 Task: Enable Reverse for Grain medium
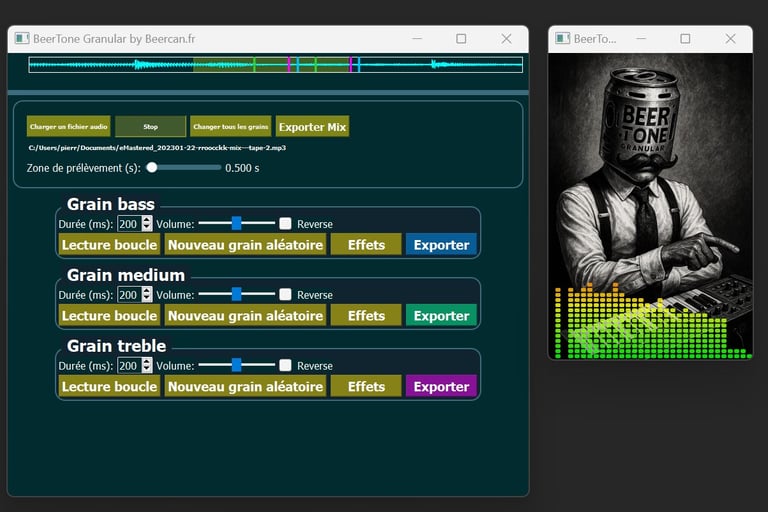coord(285,294)
